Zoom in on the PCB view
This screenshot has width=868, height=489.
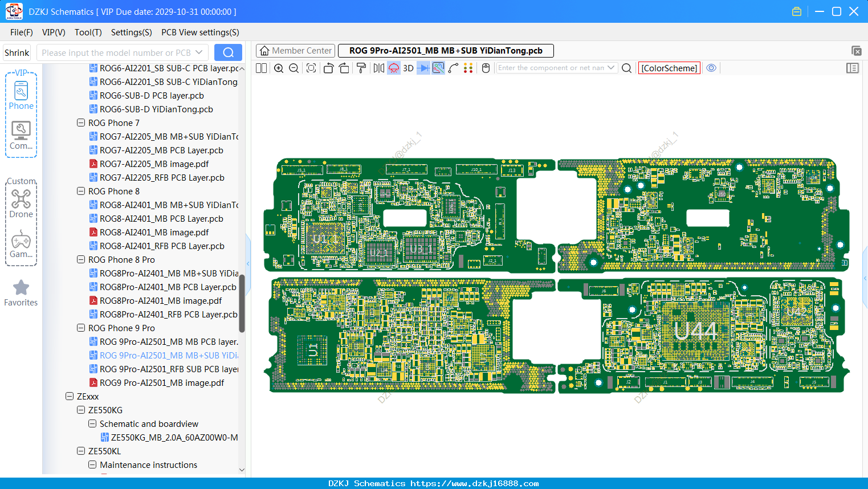point(279,68)
